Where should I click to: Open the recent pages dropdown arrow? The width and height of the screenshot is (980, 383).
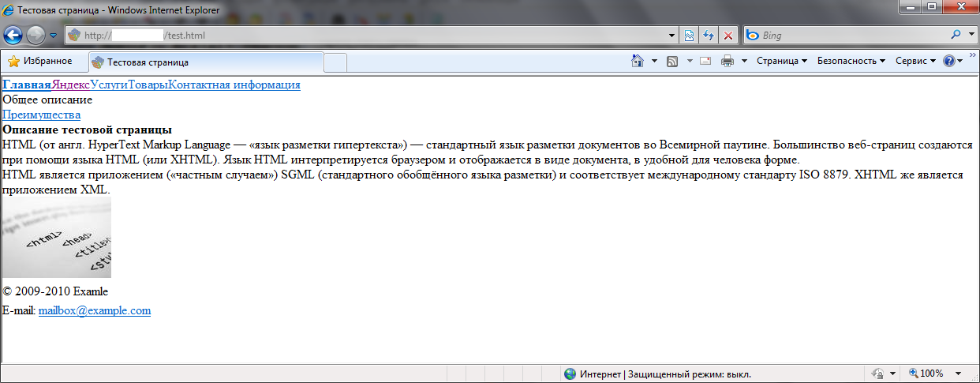click(x=53, y=36)
